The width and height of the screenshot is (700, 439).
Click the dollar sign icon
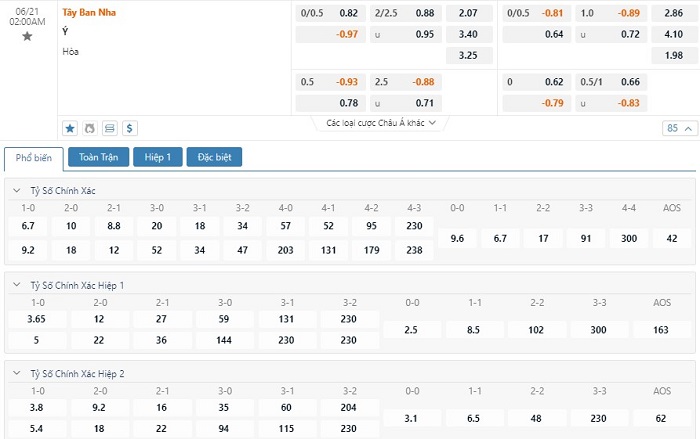coord(130,128)
